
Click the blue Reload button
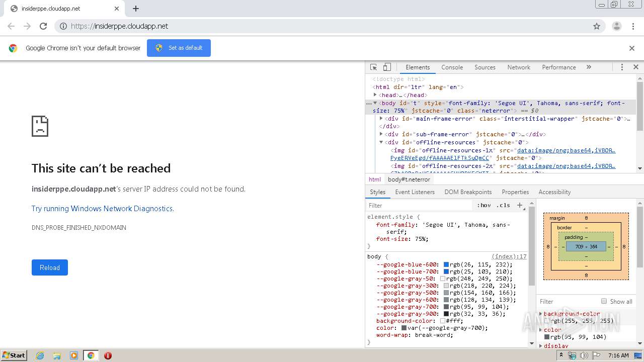tap(49, 267)
